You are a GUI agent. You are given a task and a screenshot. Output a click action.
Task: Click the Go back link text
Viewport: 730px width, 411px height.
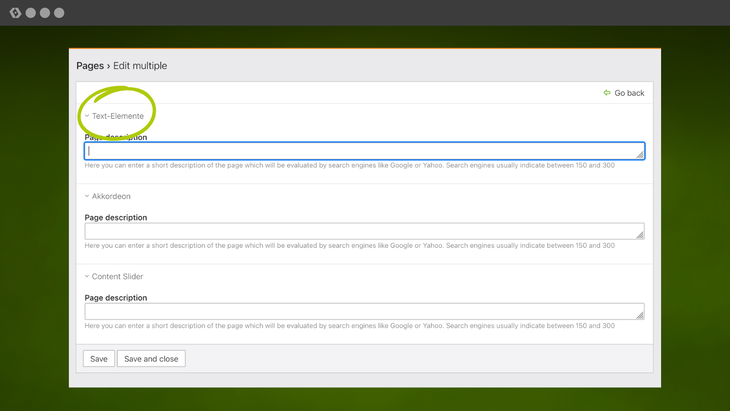pos(629,93)
